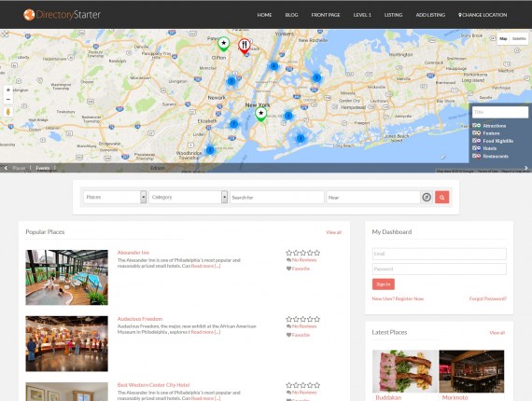This screenshot has height=401, width=532.
Task: Click the heart Favorite icon for Alexander Inn
Action: coord(288,269)
